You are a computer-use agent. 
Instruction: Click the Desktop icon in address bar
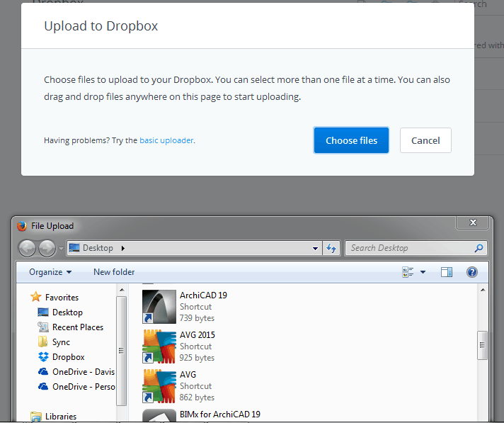74,248
